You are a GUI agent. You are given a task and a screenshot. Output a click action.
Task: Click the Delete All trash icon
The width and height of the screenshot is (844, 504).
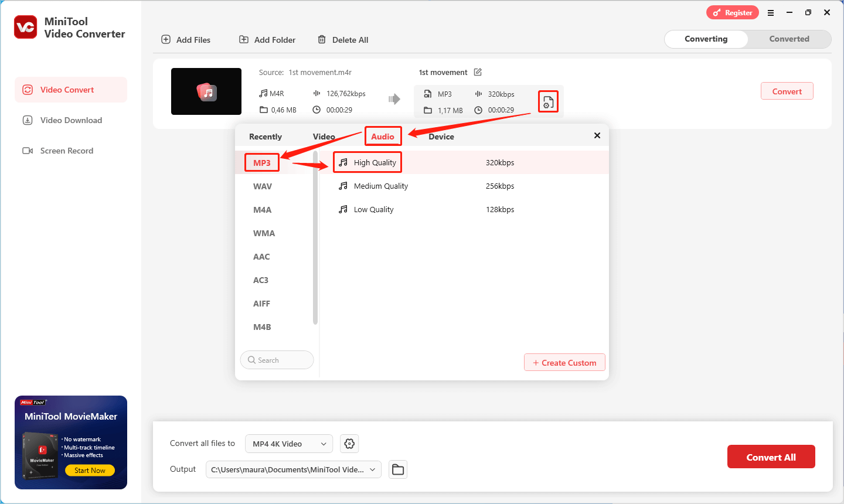322,39
